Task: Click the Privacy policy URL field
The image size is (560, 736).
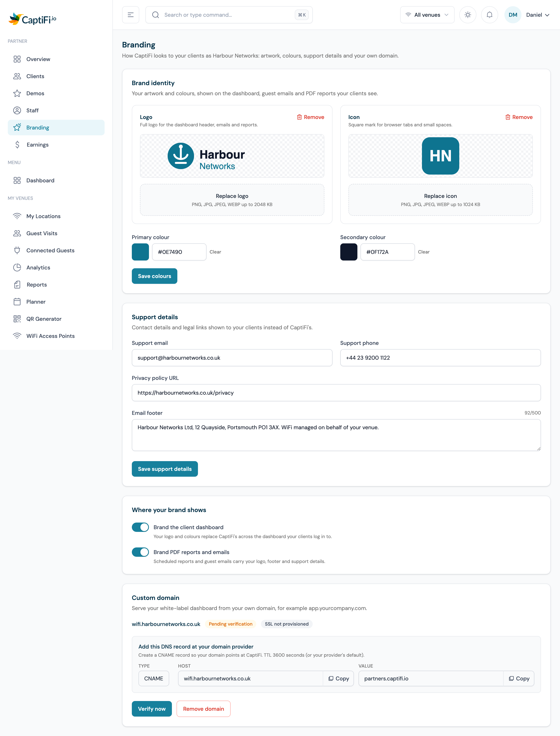Action: [x=336, y=393]
